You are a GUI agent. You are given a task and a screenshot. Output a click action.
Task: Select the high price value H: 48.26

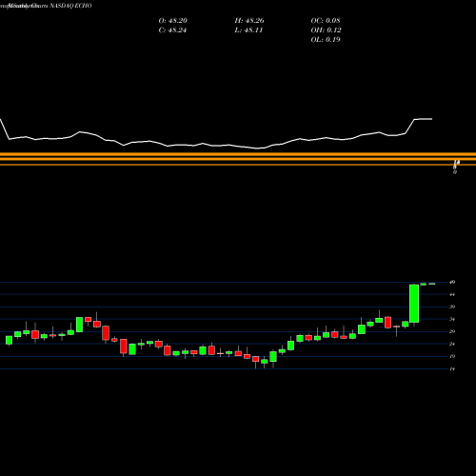click(x=249, y=21)
